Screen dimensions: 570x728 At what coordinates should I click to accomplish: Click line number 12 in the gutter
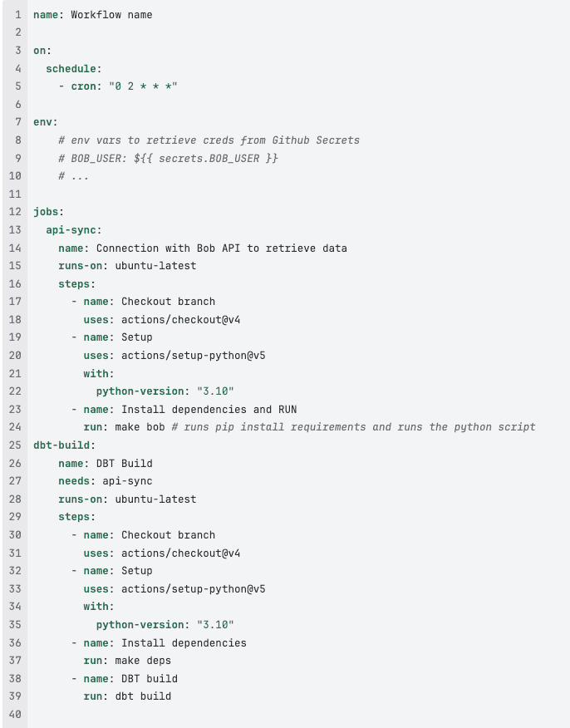click(15, 212)
